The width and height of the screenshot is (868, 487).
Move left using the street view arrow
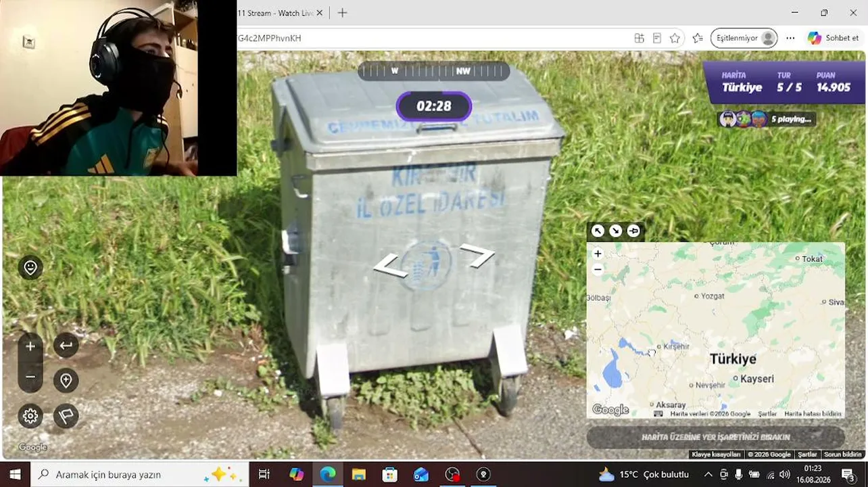click(390, 265)
